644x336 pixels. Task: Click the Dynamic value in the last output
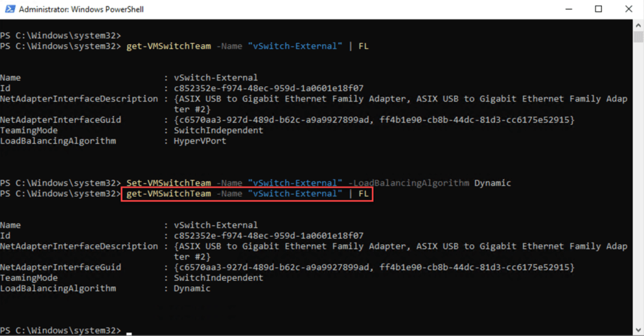click(192, 289)
